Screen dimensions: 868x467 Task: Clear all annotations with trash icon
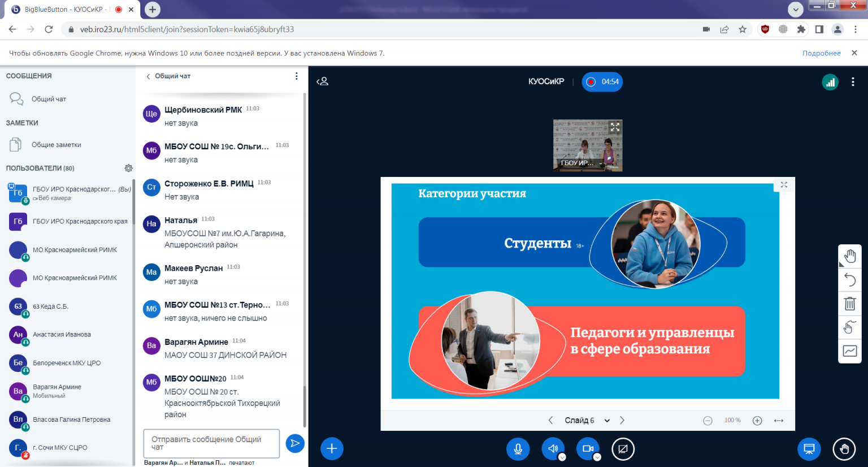click(x=849, y=304)
